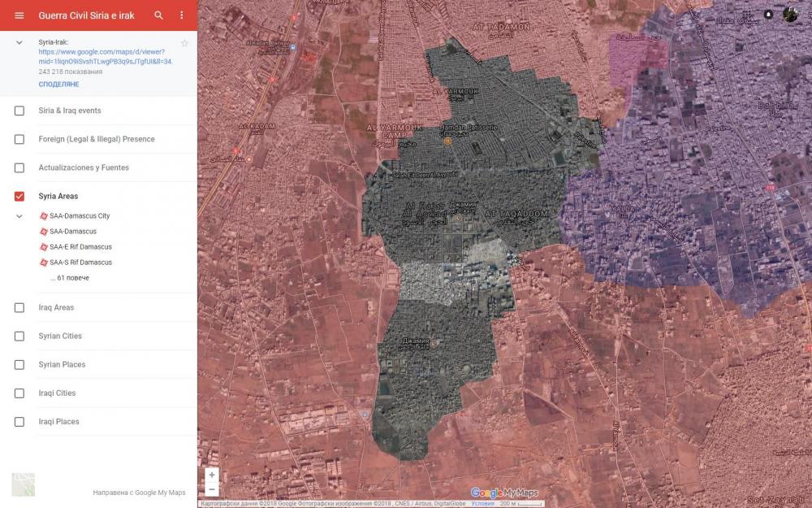Viewport: 812px width, 508px height.
Task: Switch base map using the thumbnail
Action: pyautogui.click(x=23, y=484)
